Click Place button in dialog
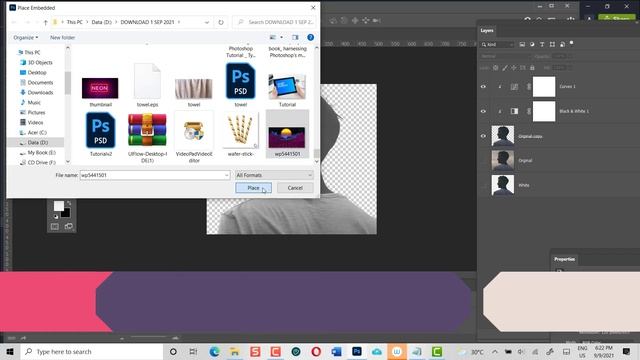640x360 pixels. point(253,188)
